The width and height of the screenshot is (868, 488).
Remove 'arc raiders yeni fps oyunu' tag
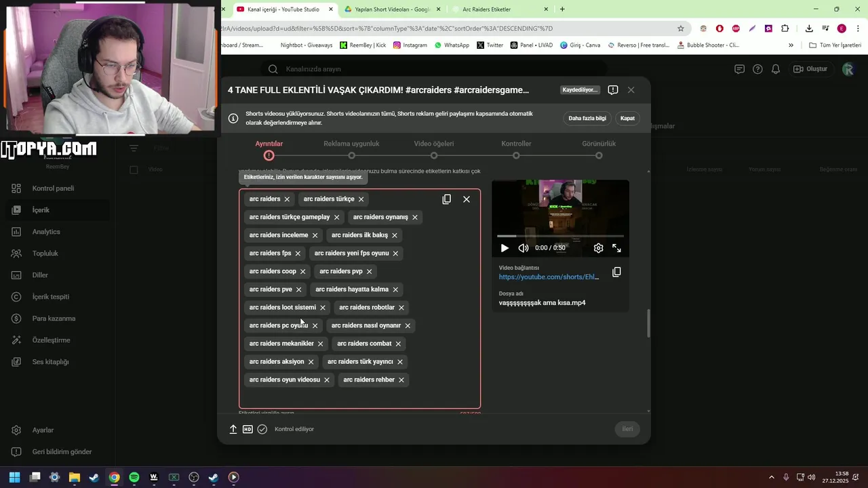395,253
